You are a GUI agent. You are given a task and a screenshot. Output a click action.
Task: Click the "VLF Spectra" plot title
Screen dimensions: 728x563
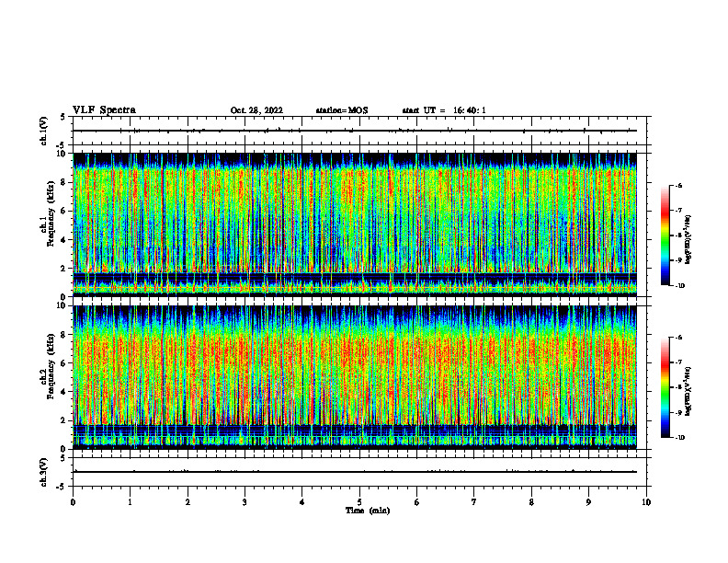(104, 110)
